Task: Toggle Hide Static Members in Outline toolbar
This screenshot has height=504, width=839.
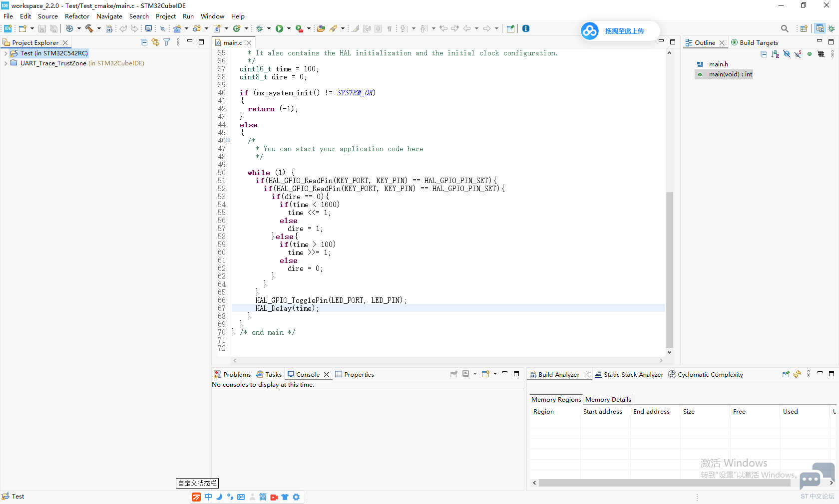Action: (798, 54)
